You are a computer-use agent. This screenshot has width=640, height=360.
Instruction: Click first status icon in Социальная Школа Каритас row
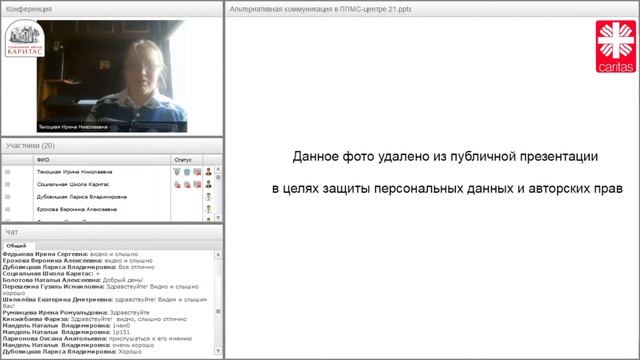pos(177,184)
